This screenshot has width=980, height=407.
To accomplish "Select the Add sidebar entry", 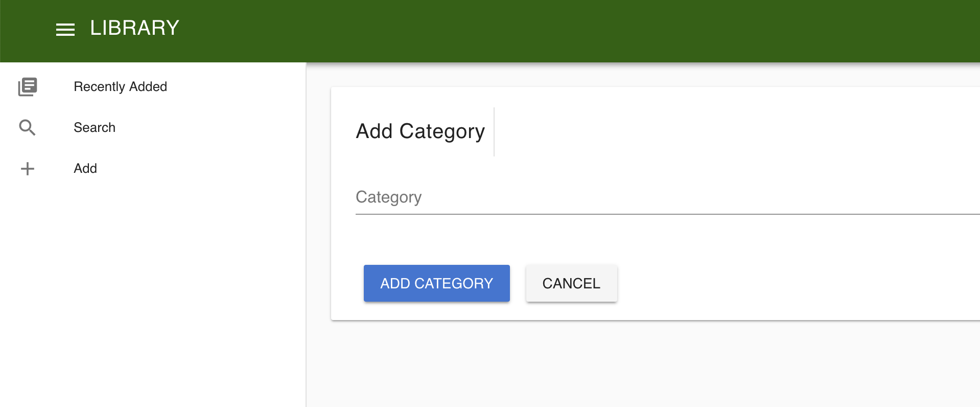I will pyautogui.click(x=85, y=169).
